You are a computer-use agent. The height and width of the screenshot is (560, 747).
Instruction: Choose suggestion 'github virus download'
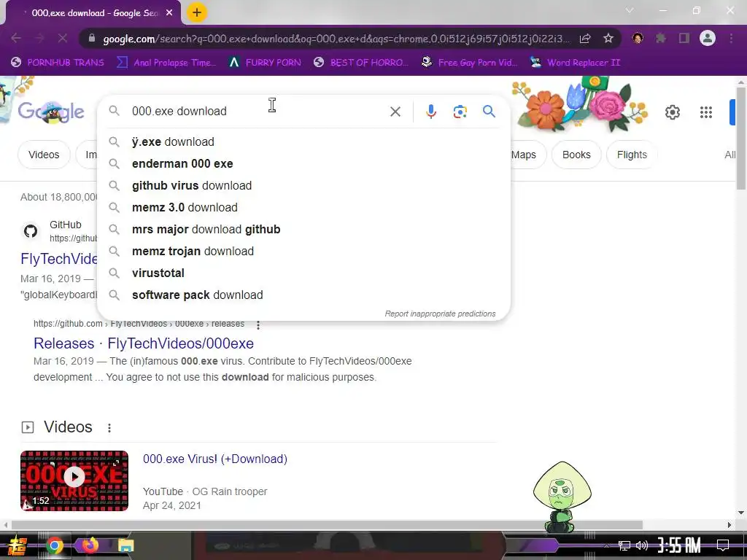click(303, 186)
